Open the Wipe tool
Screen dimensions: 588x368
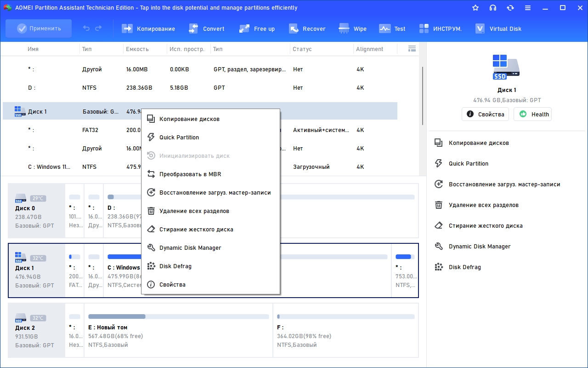coord(353,29)
